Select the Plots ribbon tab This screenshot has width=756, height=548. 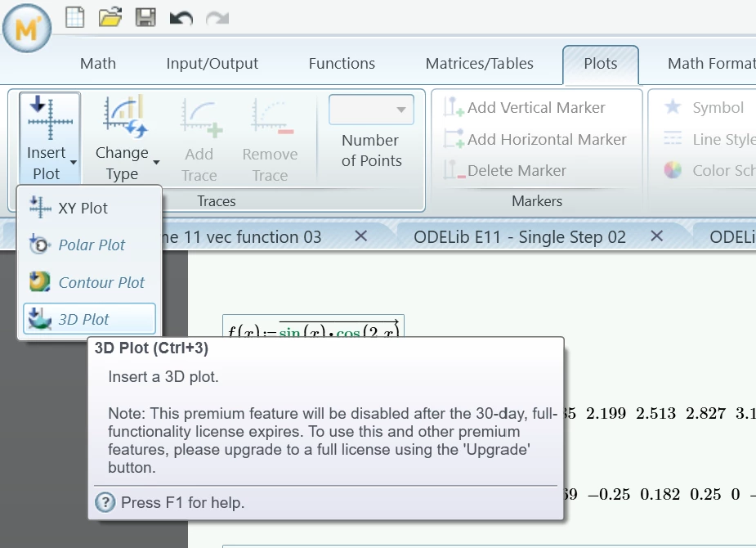pyautogui.click(x=600, y=65)
